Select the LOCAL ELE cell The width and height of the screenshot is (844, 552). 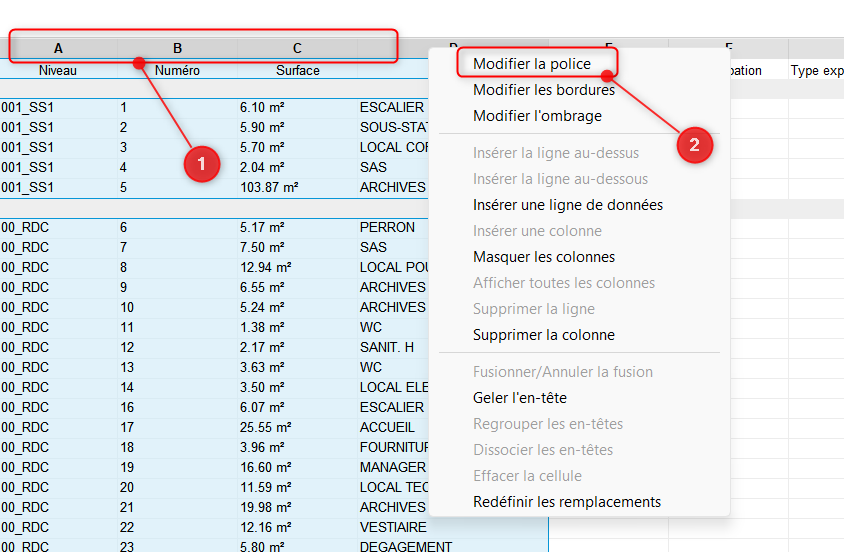pyautogui.click(x=393, y=387)
